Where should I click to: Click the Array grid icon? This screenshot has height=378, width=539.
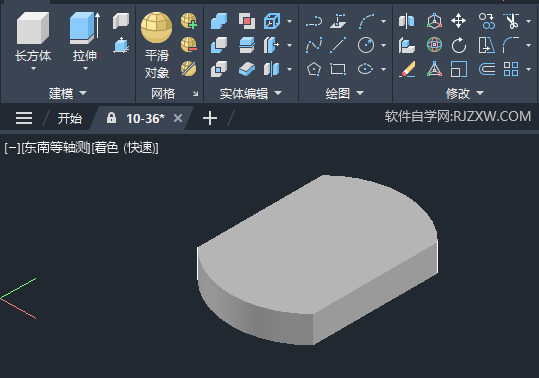[x=511, y=69]
